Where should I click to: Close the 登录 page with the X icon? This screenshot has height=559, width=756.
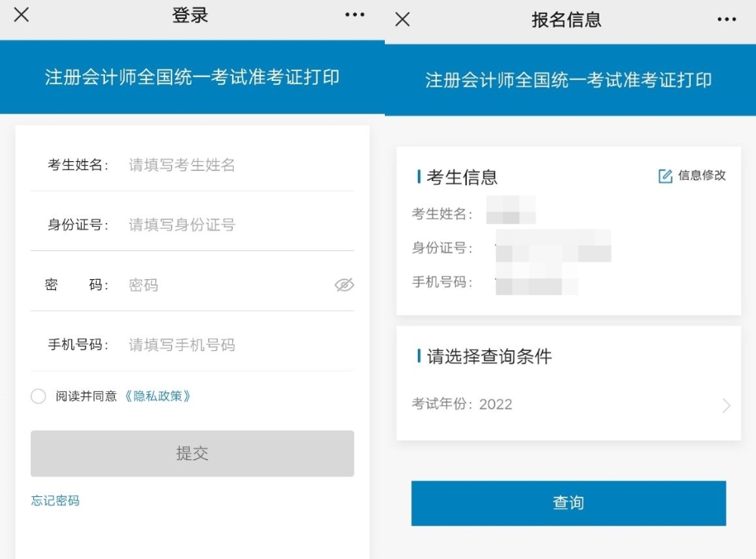point(21,15)
